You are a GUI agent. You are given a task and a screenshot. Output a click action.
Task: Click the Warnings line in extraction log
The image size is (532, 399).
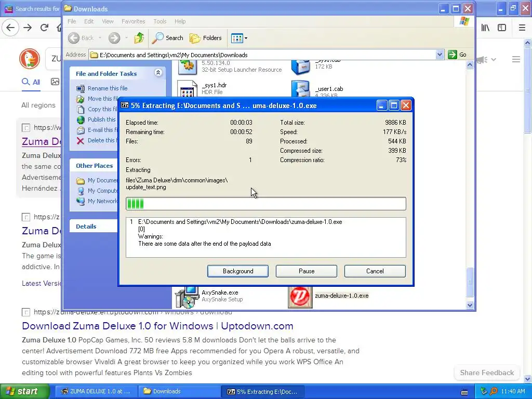(x=150, y=236)
